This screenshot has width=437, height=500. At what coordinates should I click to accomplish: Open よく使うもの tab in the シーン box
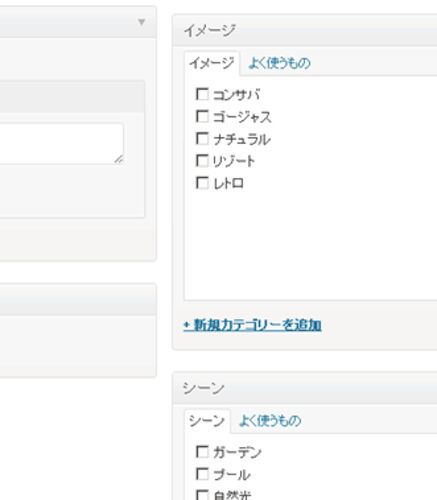(270, 421)
